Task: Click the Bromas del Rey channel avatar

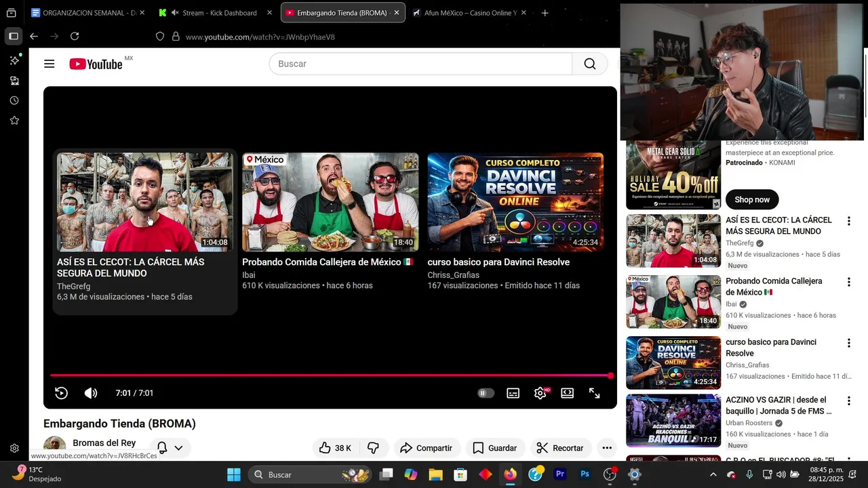Action: [55, 446]
